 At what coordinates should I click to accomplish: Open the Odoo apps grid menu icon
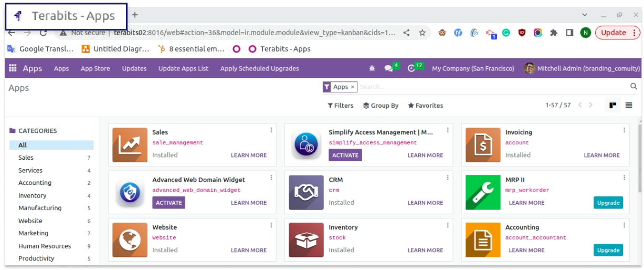pos(13,68)
